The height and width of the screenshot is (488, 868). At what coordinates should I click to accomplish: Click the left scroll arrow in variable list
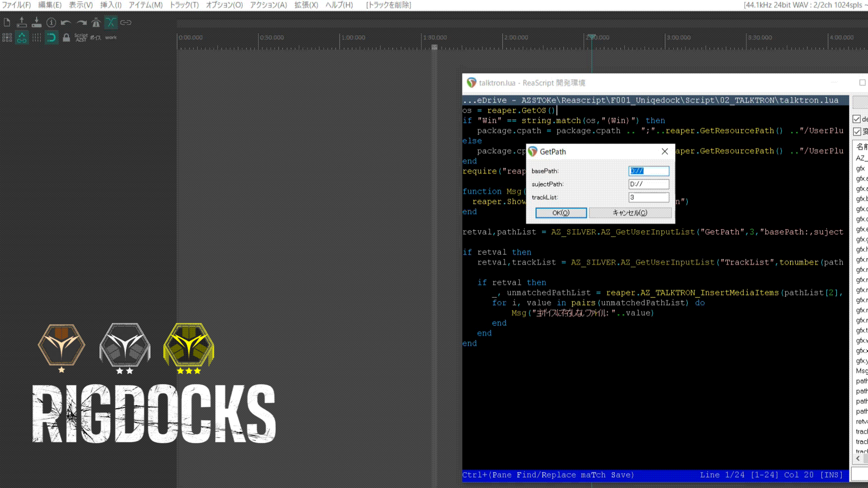coord(858,458)
